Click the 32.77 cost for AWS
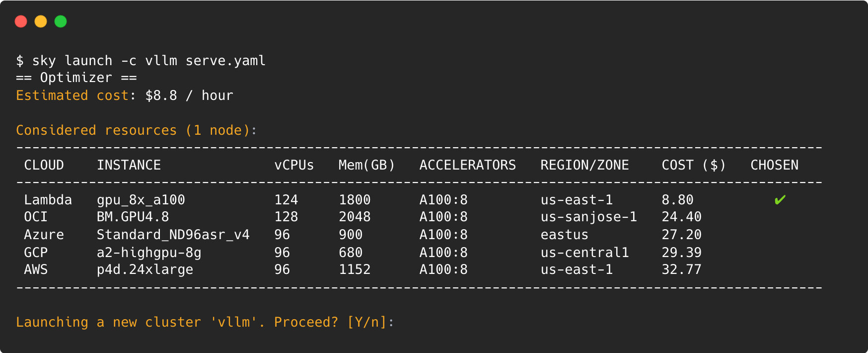The image size is (868, 353). tap(682, 269)
